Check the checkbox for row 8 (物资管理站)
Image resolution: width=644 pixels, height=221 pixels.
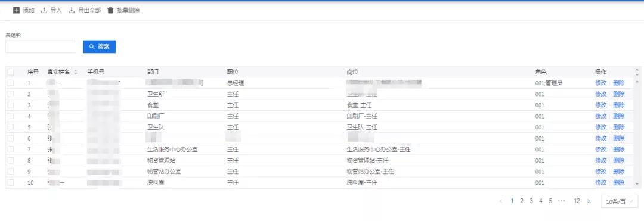coord(11,160)
